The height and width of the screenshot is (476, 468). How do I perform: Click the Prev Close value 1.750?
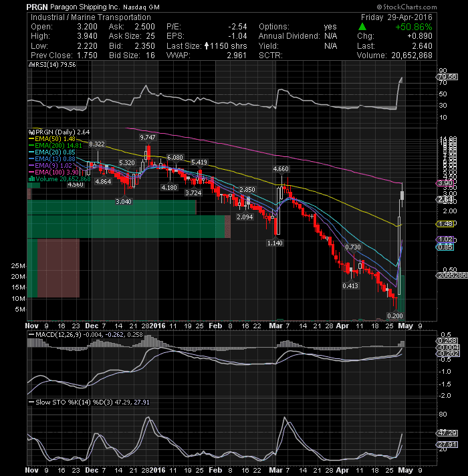pyautogui.click(x=87, y=55)
